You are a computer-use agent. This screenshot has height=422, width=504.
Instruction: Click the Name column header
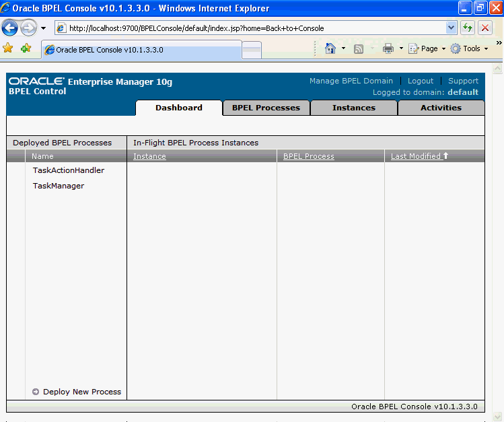click(42, 156)
